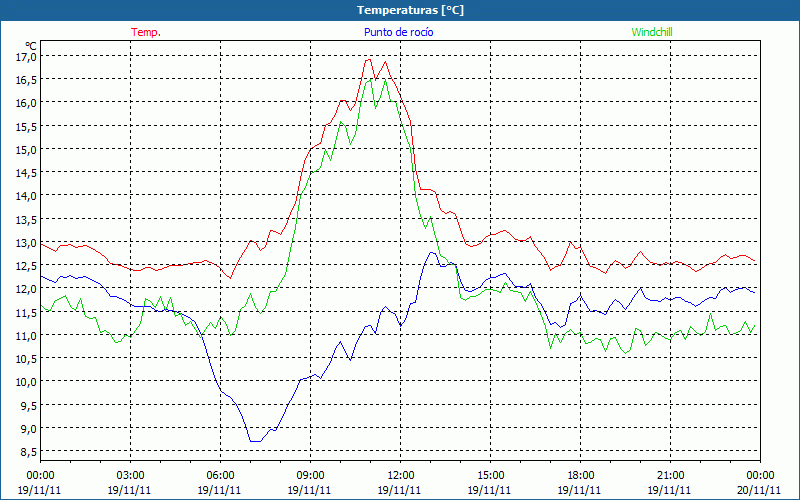800x500 pixels.
Task: Click the 12,5 y-axis tick label
Action: (25, 266)
